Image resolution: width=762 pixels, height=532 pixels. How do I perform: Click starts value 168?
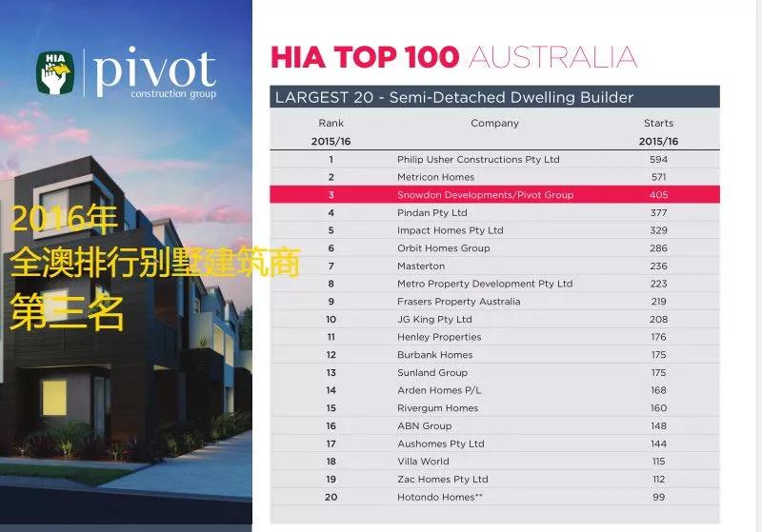coord(658,390)
